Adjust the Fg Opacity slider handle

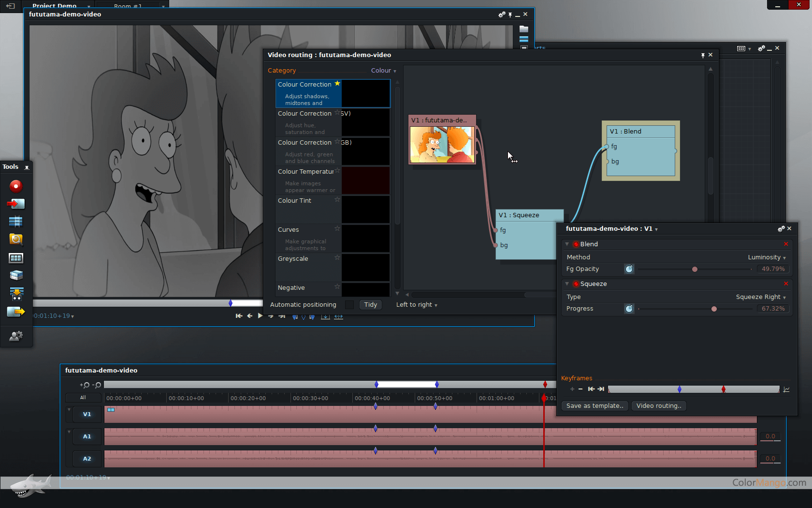tap(695, 269)
